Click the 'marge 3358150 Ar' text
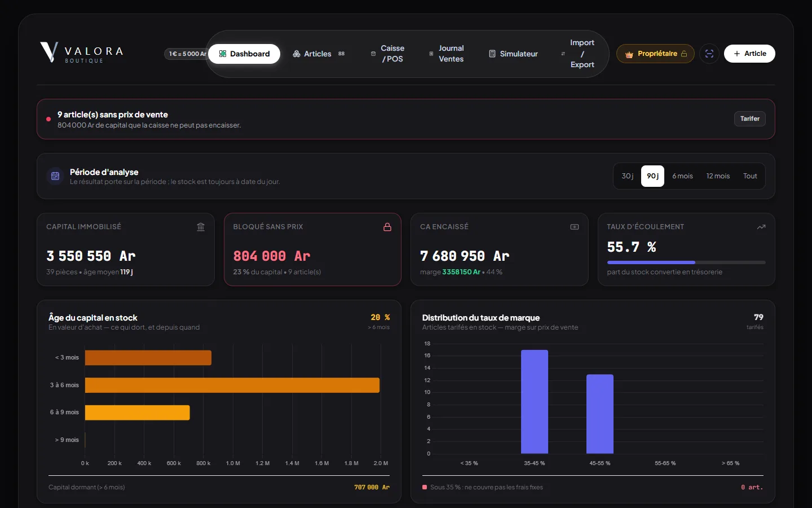This screenshot has height=508, width=812. 450,272
